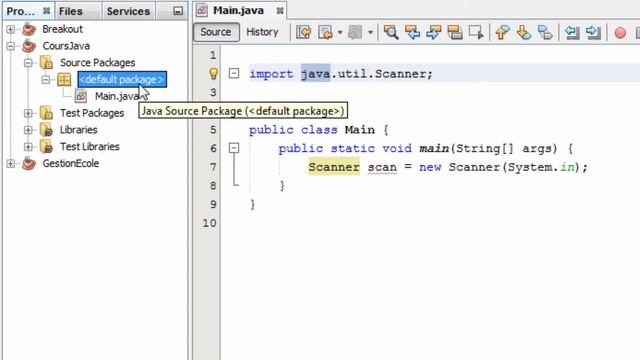Viewport: 640px width, 360px height.
Task: Expand the Breakout project node
Action: coord(11,29)
